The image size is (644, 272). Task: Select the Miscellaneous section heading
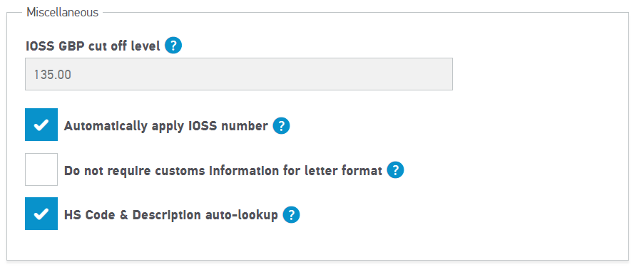click(63, 12)
